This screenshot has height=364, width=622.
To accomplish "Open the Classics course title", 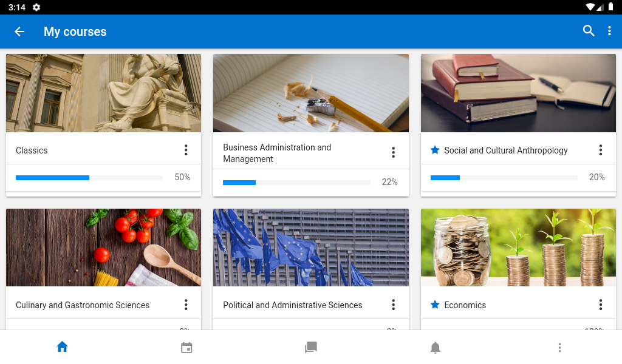I will click(32, 150).
